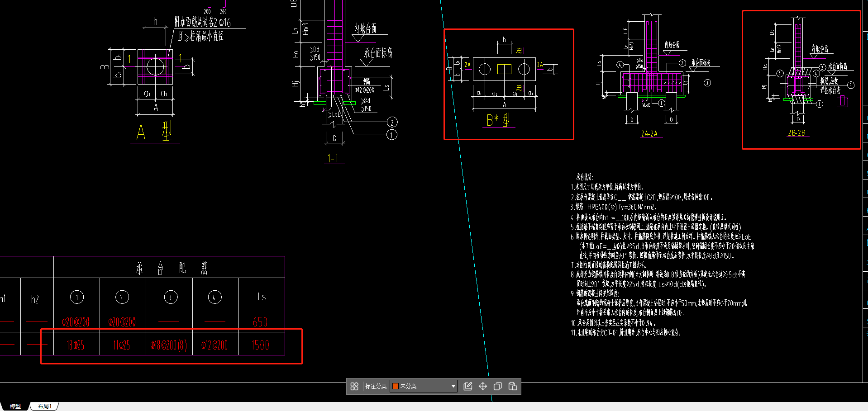Click the circled 1 column header
The height and width of the screenshot is (411, 868).
coord(77,297)
